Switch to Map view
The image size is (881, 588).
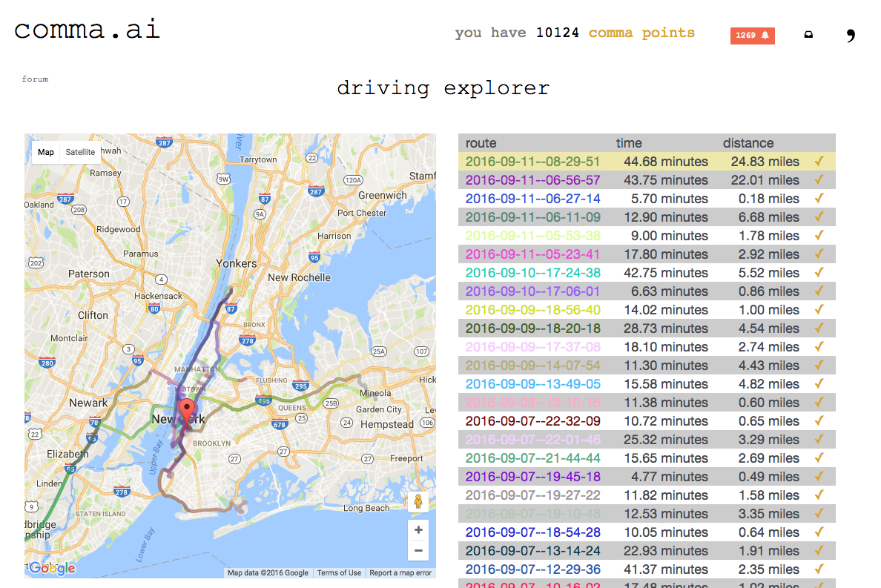[45, 152]
